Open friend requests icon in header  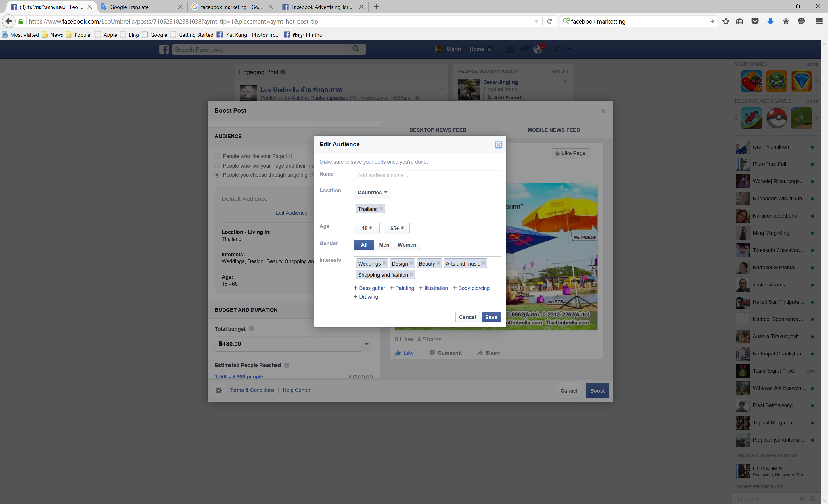[x=510, y=49]
